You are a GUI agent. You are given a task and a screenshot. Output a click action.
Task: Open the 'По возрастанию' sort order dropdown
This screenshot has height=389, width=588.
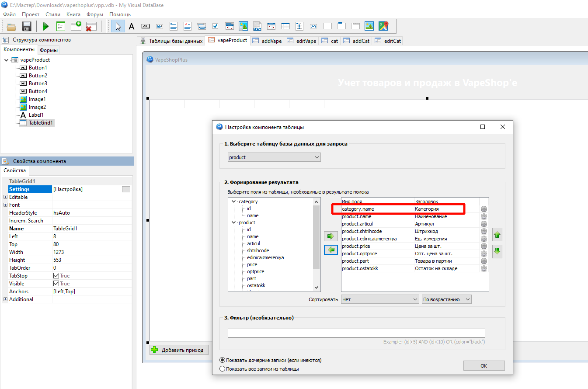pos(446,299)
